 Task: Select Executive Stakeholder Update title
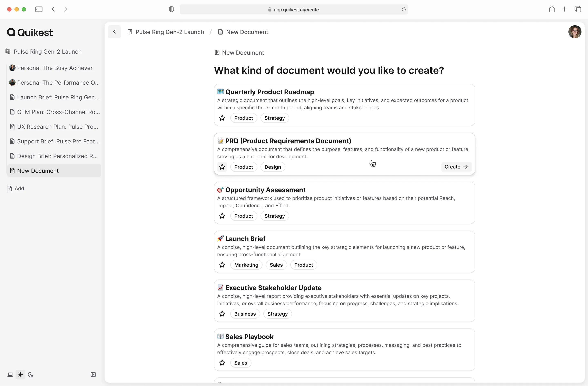point(273,288)
